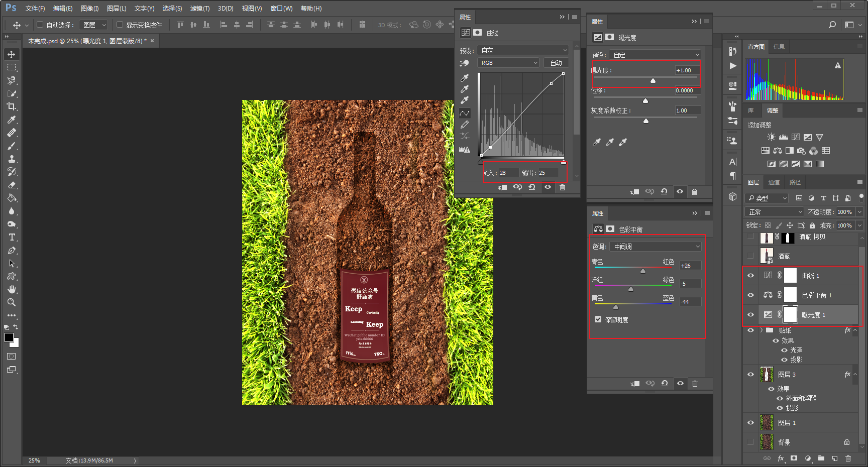Open the layer filter 类型 dropdown
Image resolution: width=868 pixels, height=467 pixels.
[x=767, y=198]
